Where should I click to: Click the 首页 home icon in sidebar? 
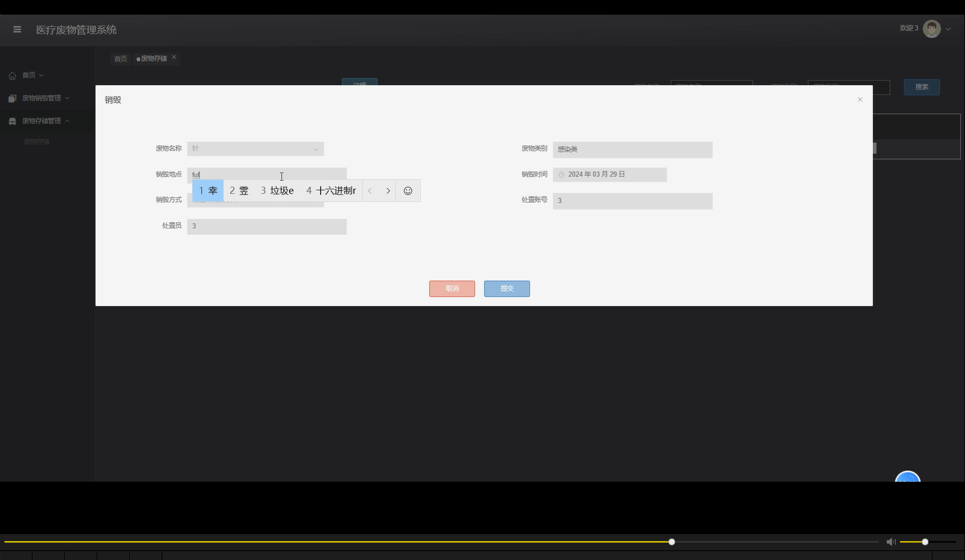click(12, 76)
